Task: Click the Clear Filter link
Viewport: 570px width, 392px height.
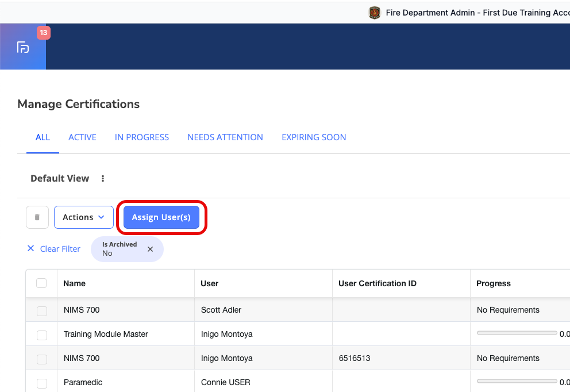Action: tap(60, 249)
